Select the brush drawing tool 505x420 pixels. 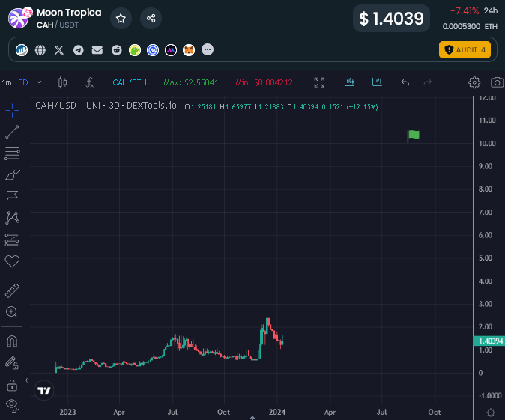pos(12,175)
